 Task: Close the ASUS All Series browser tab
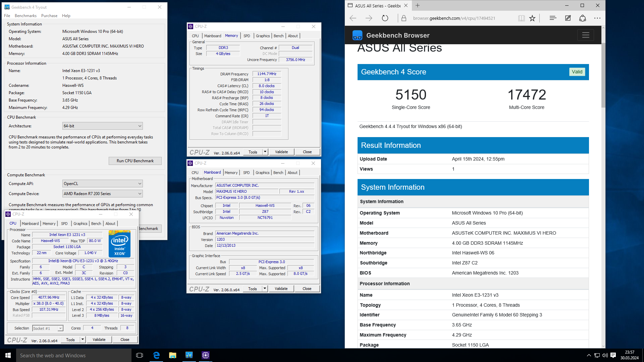coord(406,5)
